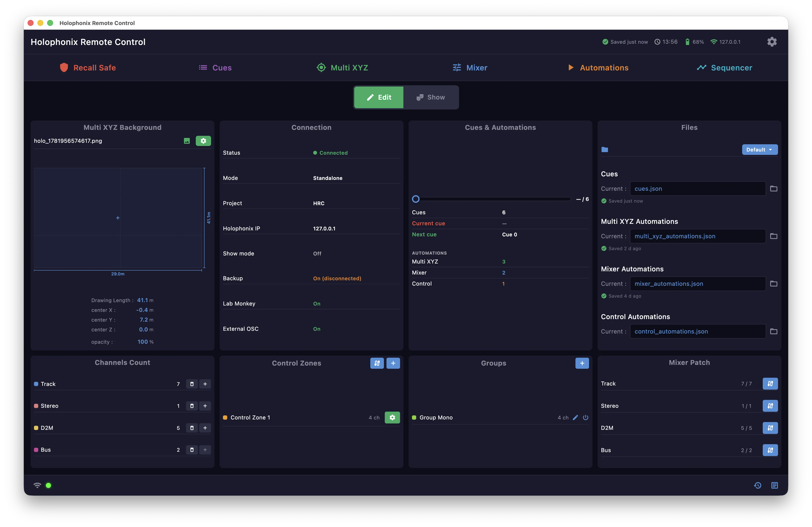
Task: Open log list icon in bottom bar
Action: (x=774, y=485)
